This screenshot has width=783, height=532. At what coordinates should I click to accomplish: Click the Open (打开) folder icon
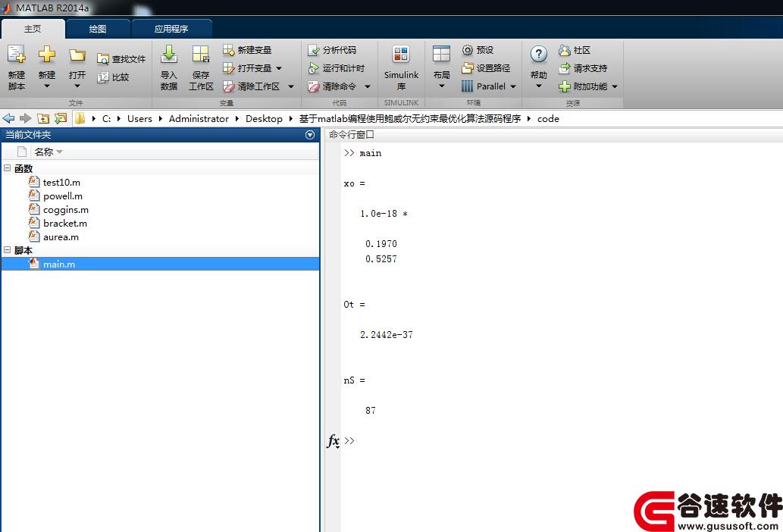point(77,55)
